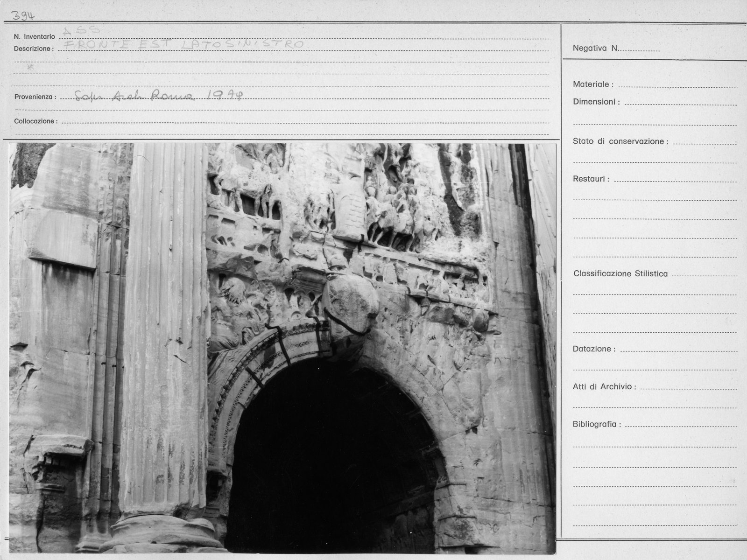Click the 'Dimensioni :' label
Image resolution: width=747 pixels, height=560 pixels.
coord(596,102)
